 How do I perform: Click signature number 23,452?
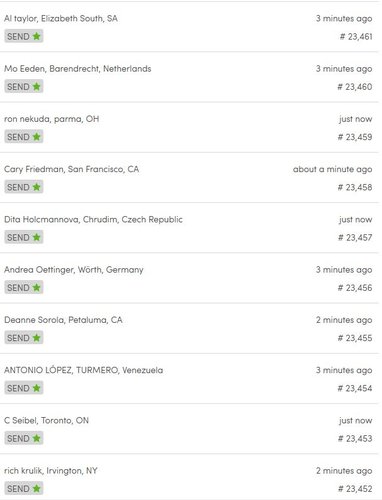pos(355,489)
